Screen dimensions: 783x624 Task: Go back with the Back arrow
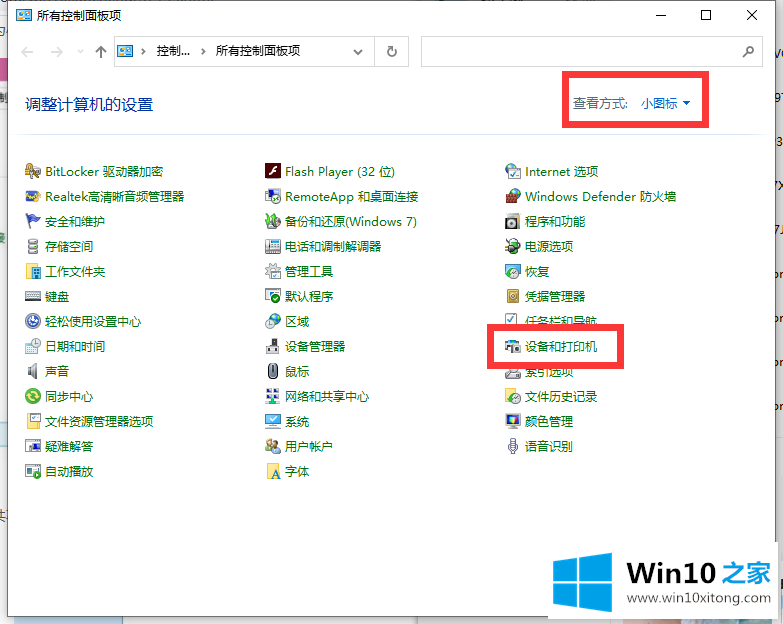tap(27, 51)
